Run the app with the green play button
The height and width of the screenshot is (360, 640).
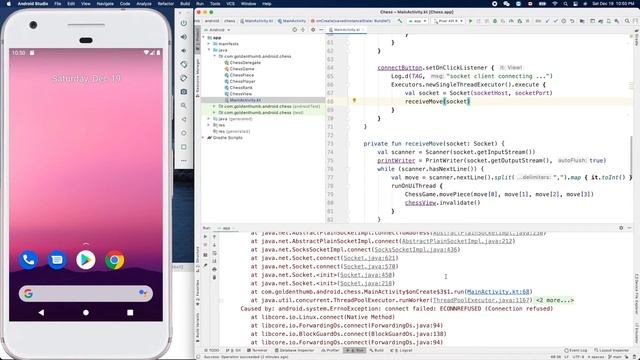point(470,21)
